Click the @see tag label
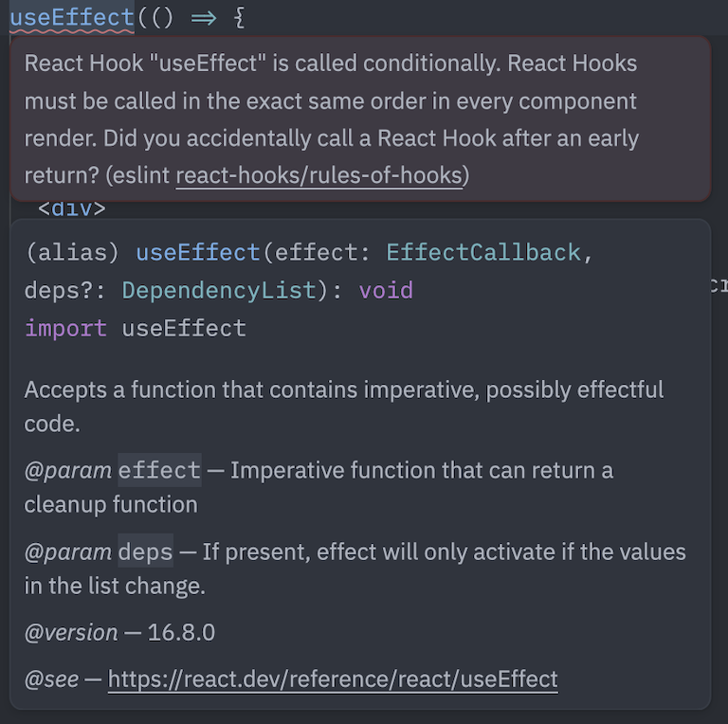This screenshot has width=728, height=724. point(51,679)
